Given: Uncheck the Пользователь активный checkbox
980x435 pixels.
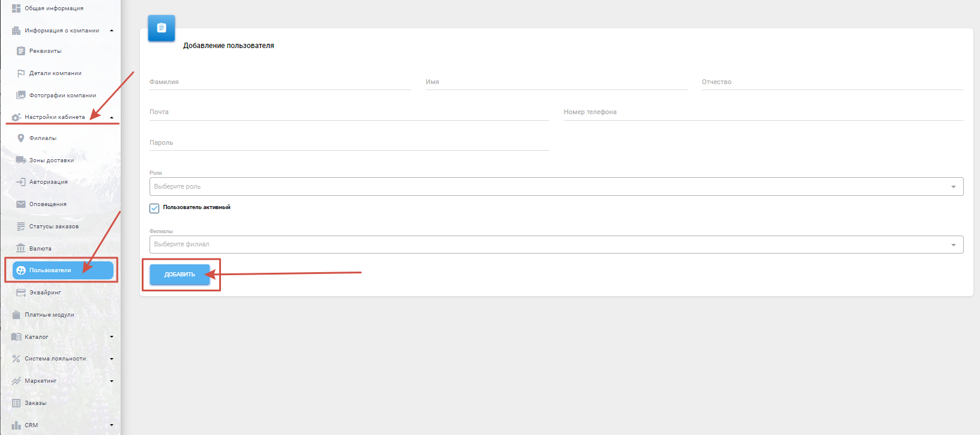Looking at the screenshot, I should (x=154, y=208).
